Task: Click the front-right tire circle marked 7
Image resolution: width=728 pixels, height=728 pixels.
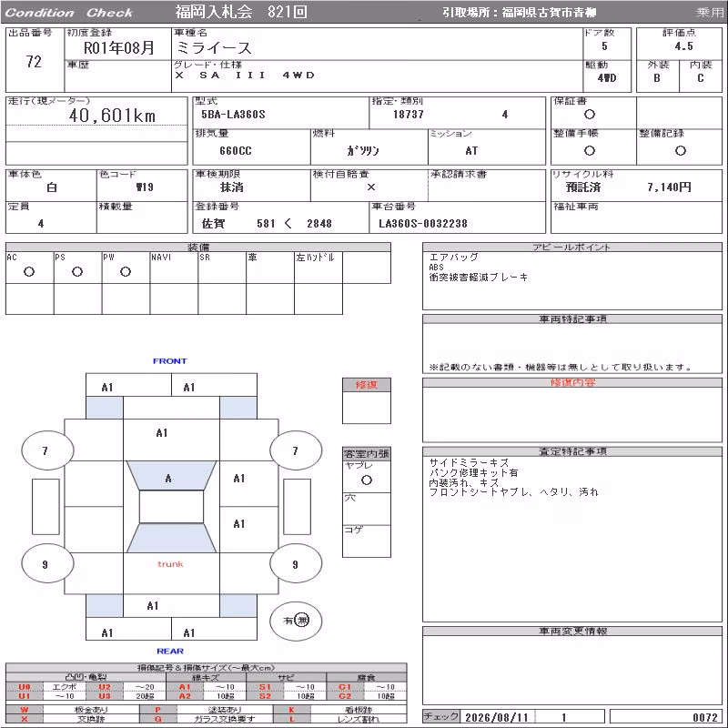Action: pyautogui.click(x=296, y=450)
